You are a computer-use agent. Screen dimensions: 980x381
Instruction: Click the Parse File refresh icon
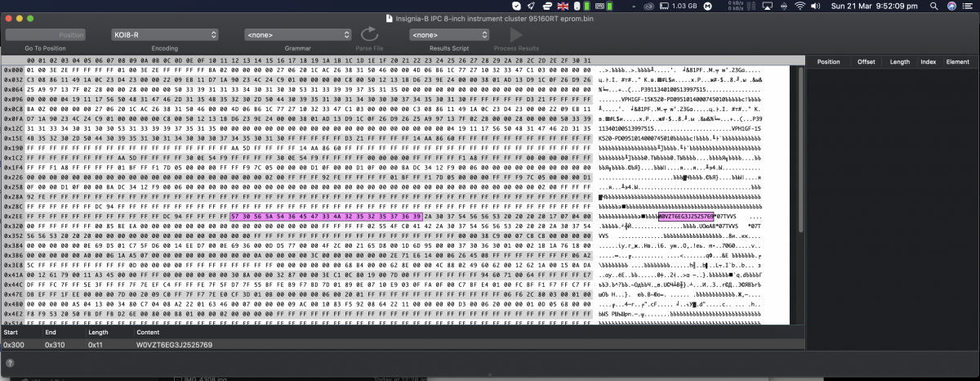click(x=369, y=34)
